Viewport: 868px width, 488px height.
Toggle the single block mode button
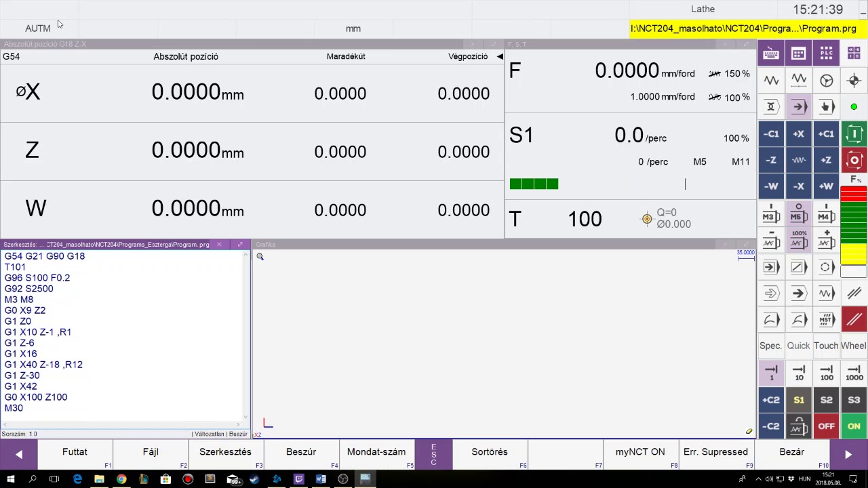coord(771,266)
